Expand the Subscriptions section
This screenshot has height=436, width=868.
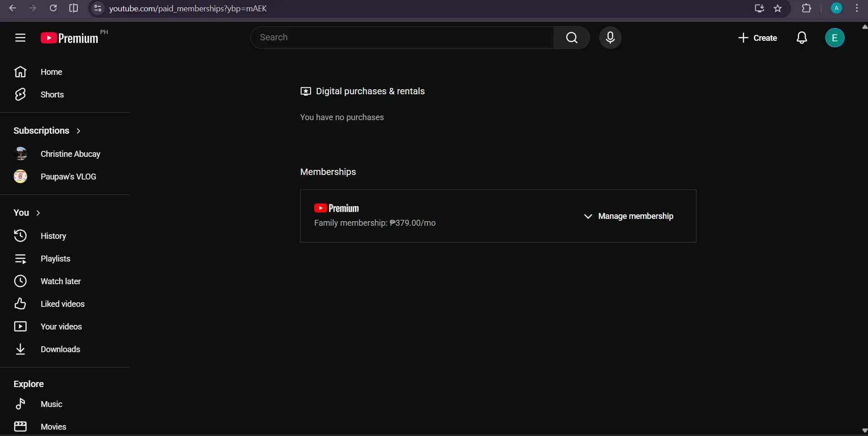[47, 131]
